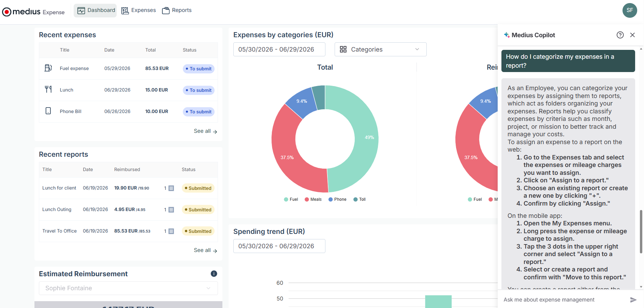Expand the Sophie Fontaine dropdown
The width and height of the screenshot is (644, 308).
(128, 288)
